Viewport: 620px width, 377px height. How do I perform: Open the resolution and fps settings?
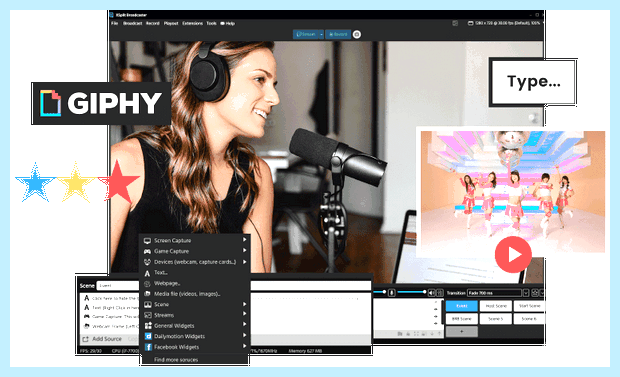[507, 23]
